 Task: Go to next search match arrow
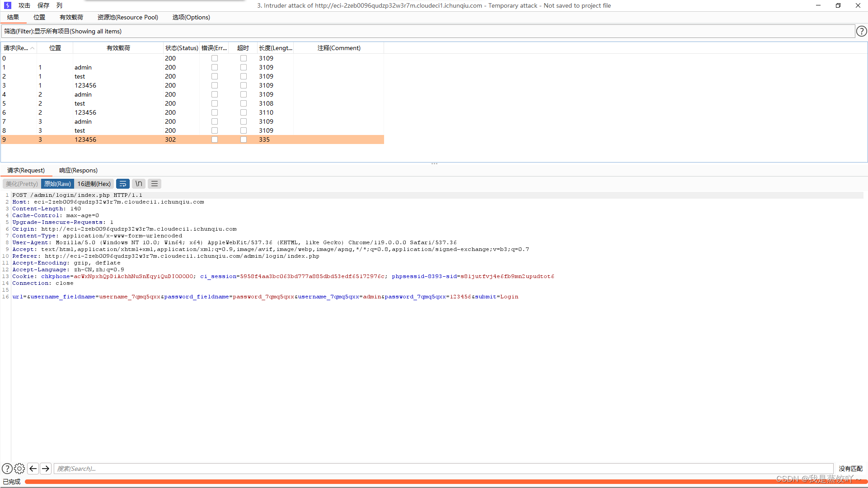(x=46, y=469)
